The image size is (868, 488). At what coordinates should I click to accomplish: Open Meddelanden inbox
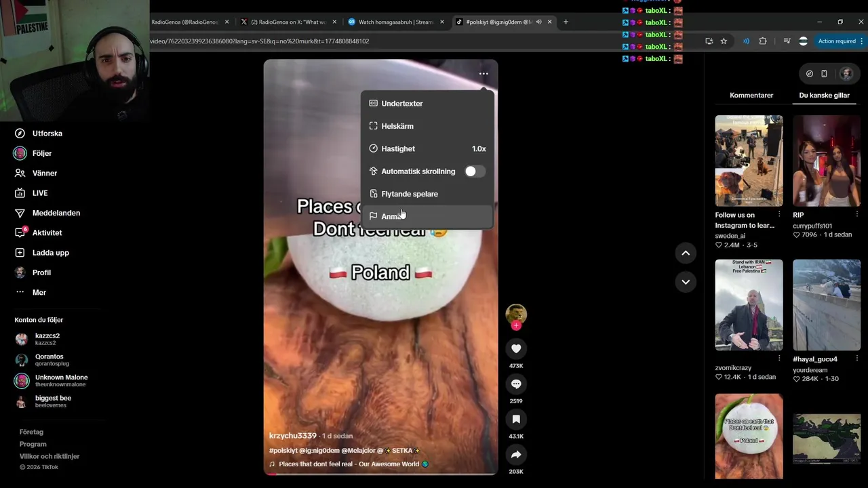[47, 213]
